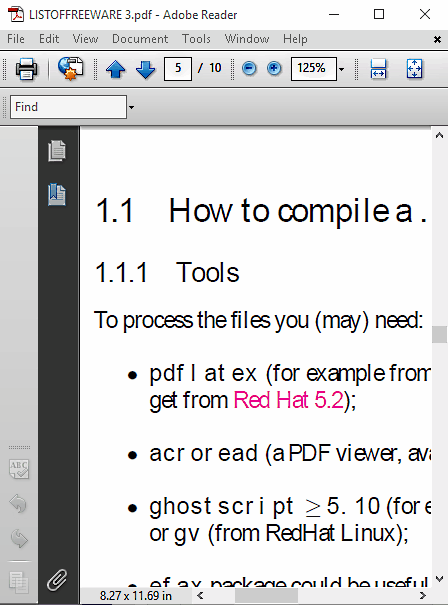Open the View menu
The height and width of the screenshot is (605, 448).
click(x=85, y=39)
